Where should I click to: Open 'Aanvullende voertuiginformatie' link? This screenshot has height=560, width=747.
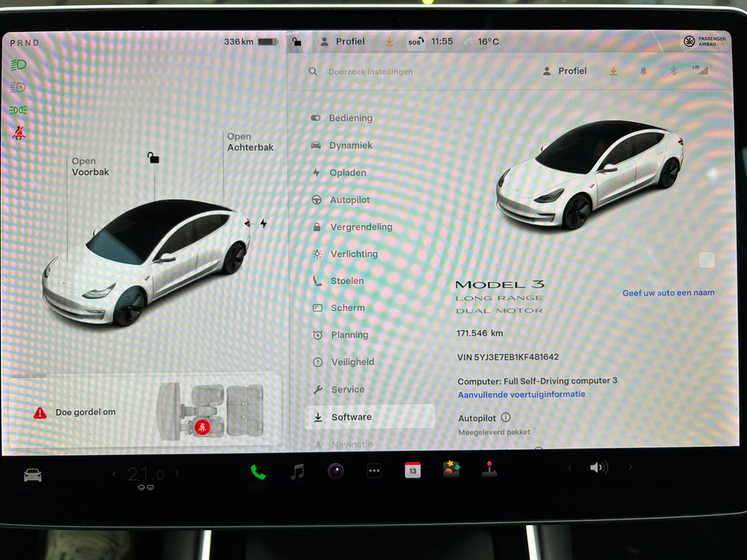click(x=521, y=394)
